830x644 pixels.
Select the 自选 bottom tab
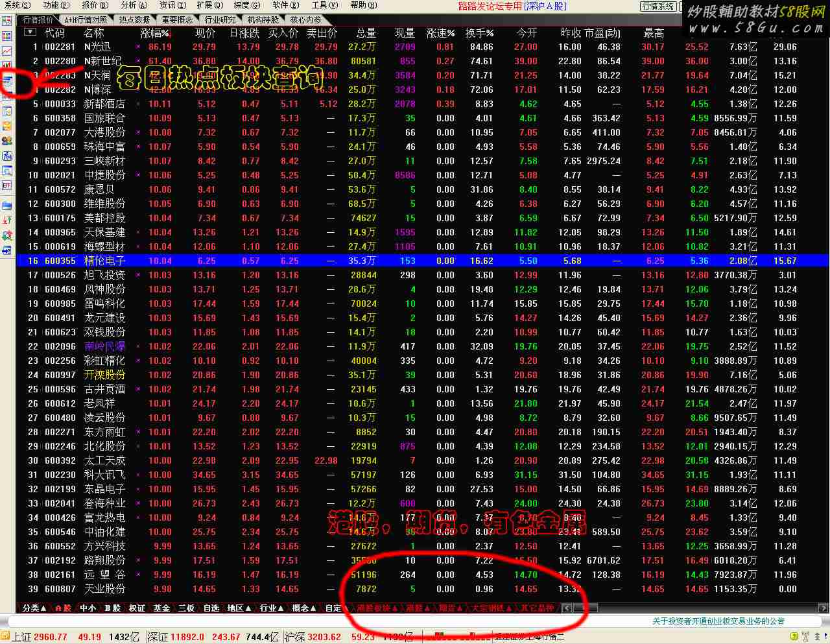[x=211, y=608]
